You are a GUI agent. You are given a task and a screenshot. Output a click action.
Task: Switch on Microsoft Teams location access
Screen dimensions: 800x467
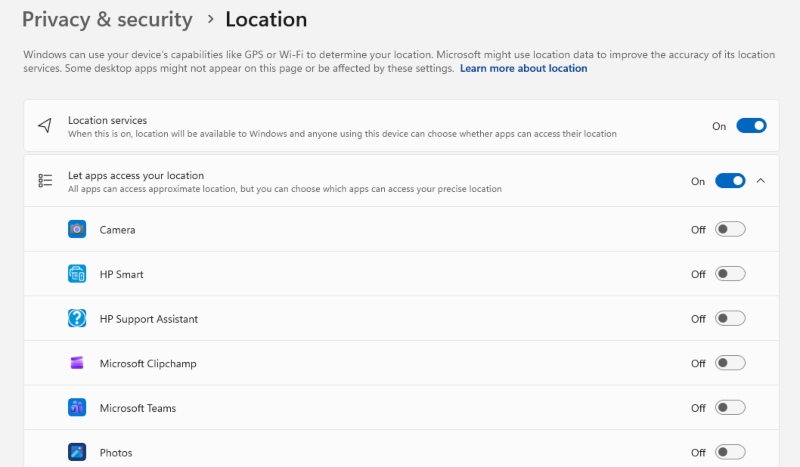pos(730,408)
